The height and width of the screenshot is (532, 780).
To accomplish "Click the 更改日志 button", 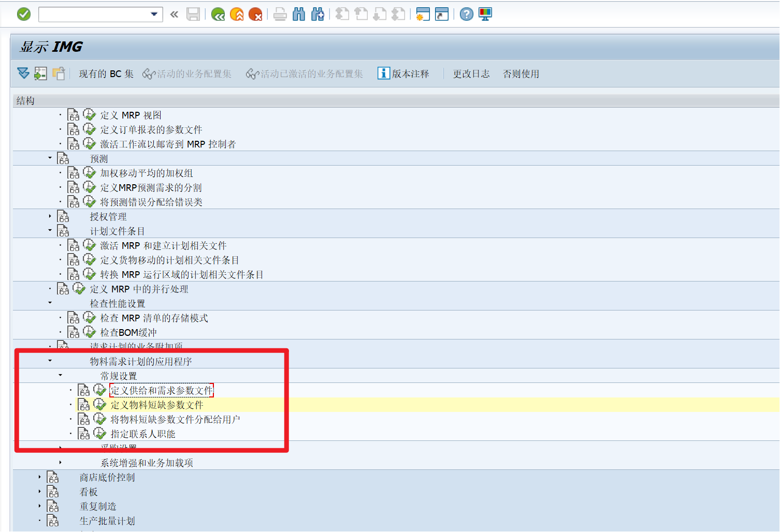I will (471, 73).
